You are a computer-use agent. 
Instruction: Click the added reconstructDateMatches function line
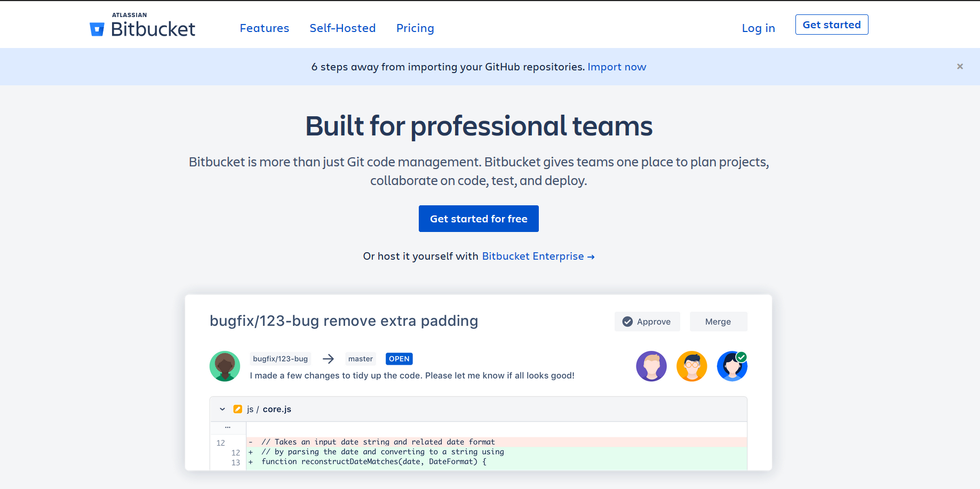click(x=497, y=462)
